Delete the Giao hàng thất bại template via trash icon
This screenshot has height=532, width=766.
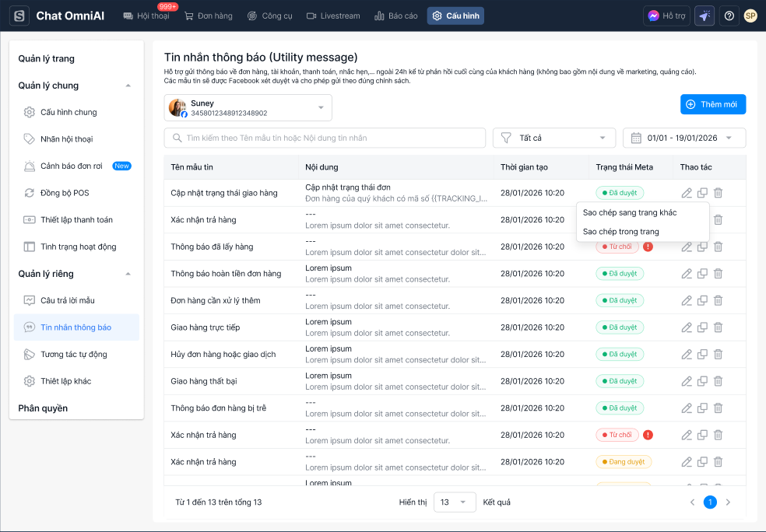(x=718, y=381)
